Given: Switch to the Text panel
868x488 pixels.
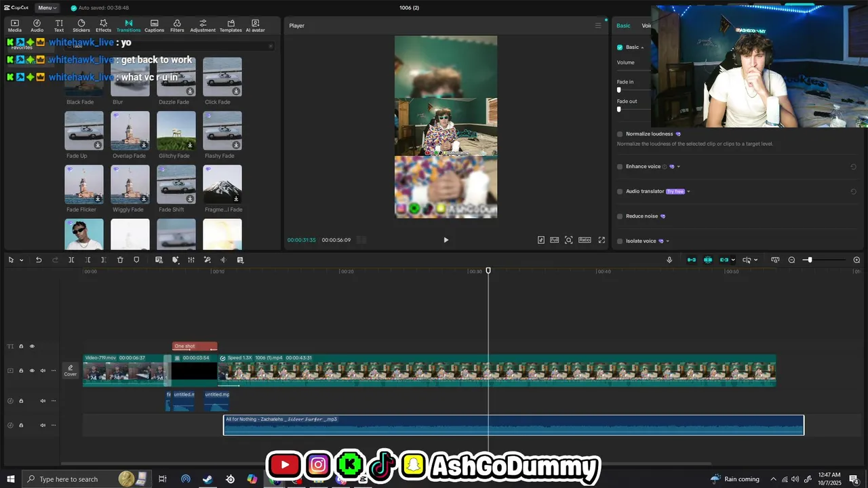Looking at the screenshot, I should point(59,26).
